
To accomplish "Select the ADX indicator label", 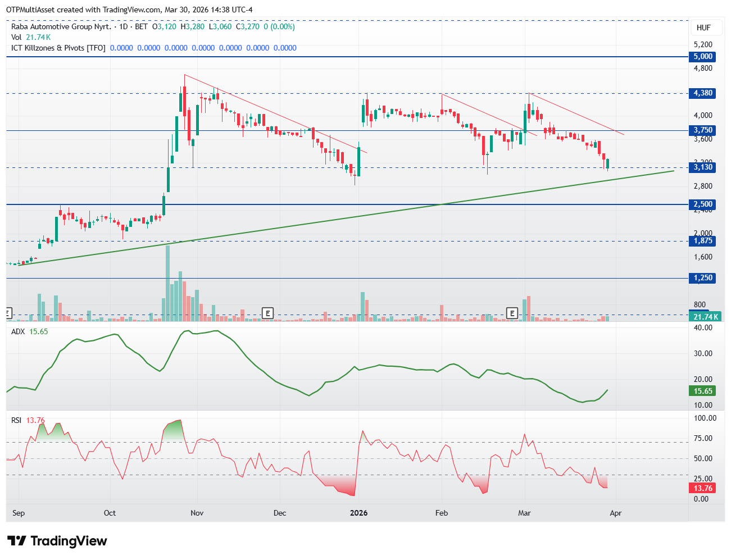I will tap(18, 331).
